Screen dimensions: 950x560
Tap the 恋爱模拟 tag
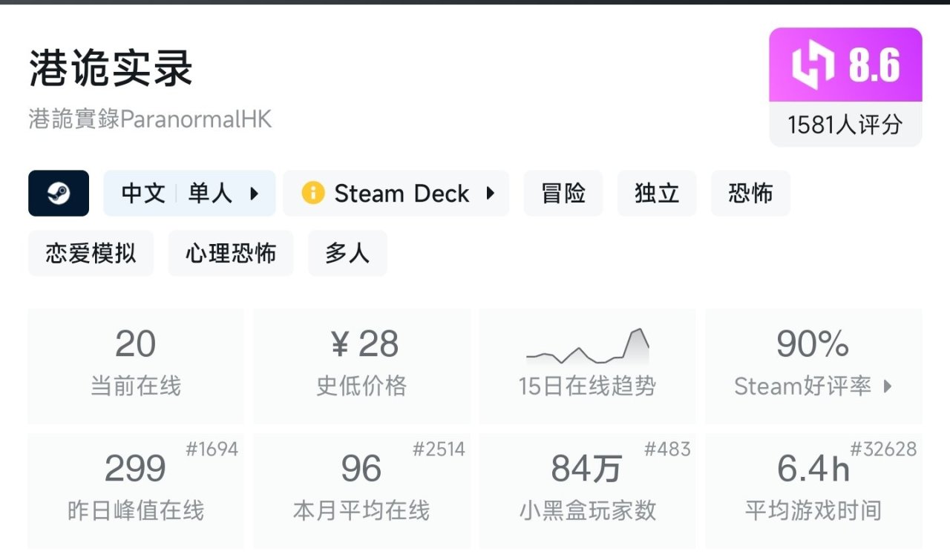pos(91,253)
